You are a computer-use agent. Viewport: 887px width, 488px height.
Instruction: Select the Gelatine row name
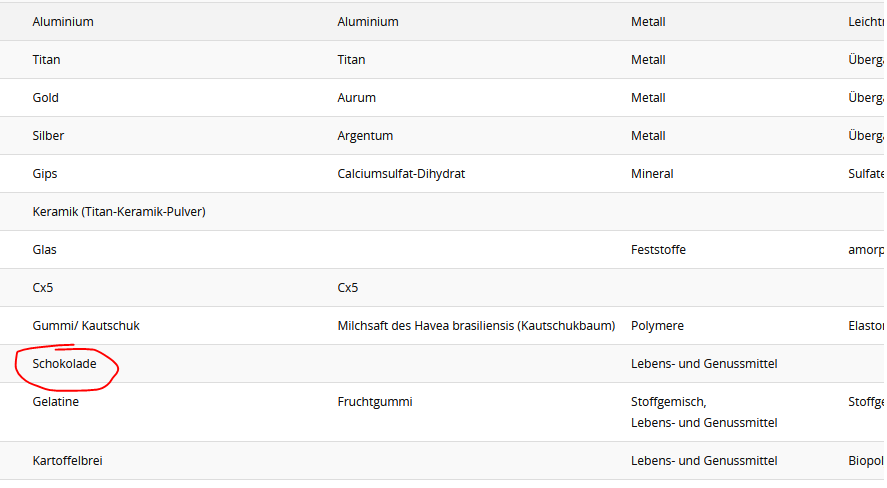click(56, 402)
